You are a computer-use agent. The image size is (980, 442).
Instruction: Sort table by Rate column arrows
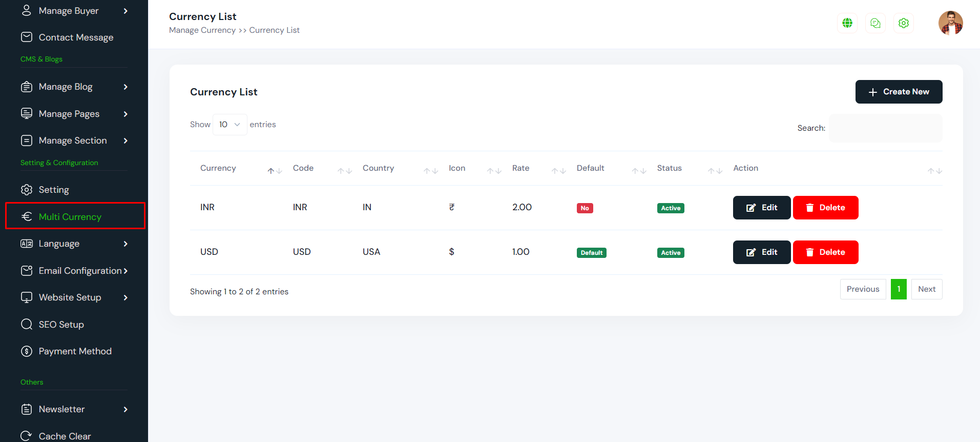click(x=558, y=171)
